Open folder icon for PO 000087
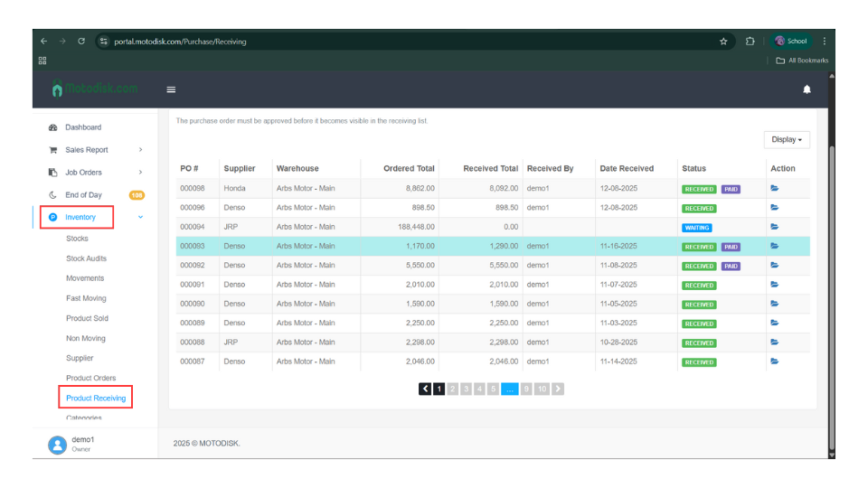This screenshot has width=868, height=488. point(774,361)
